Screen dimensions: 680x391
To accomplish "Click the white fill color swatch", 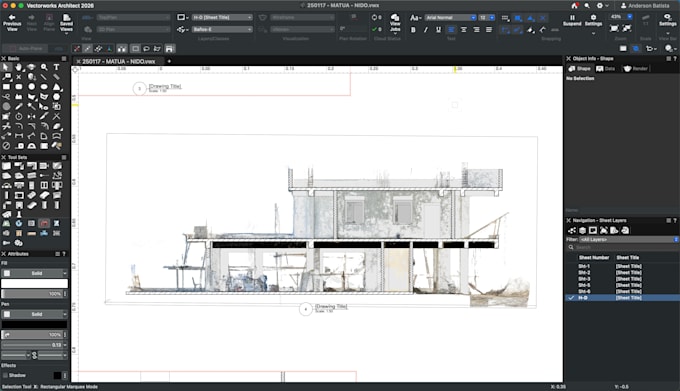I will click(34, 283).
